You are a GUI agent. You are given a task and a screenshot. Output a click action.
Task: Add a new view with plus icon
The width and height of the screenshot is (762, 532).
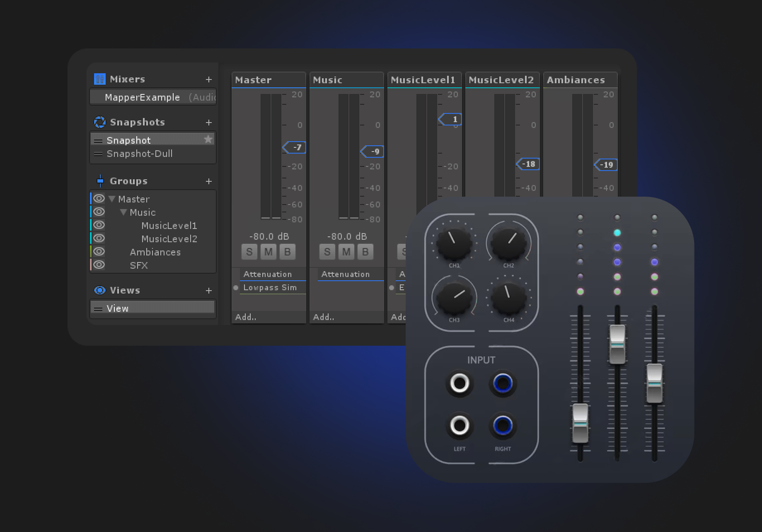(x=209, y=291)
